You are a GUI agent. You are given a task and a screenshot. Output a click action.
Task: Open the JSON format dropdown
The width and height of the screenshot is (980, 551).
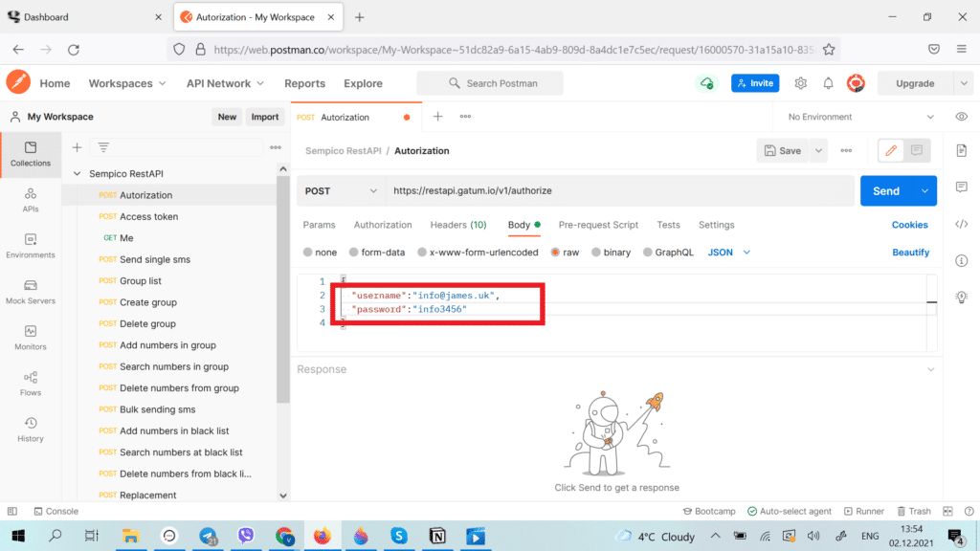(728, 253)
